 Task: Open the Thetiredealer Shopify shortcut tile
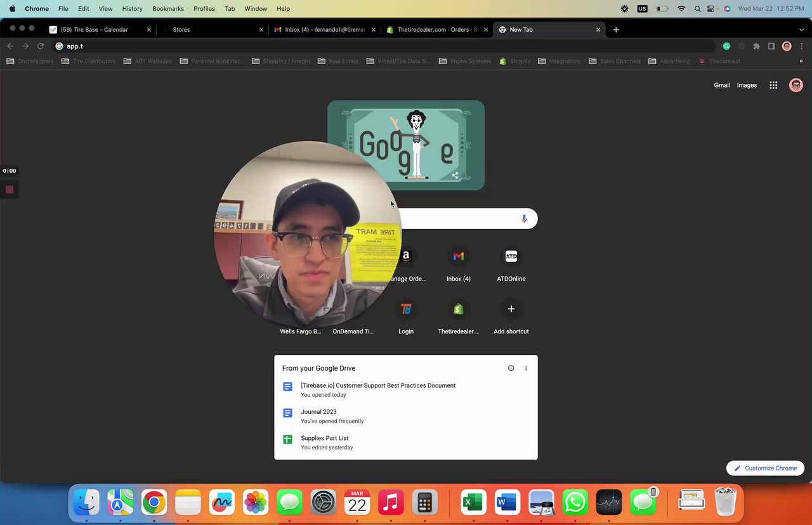459,317
